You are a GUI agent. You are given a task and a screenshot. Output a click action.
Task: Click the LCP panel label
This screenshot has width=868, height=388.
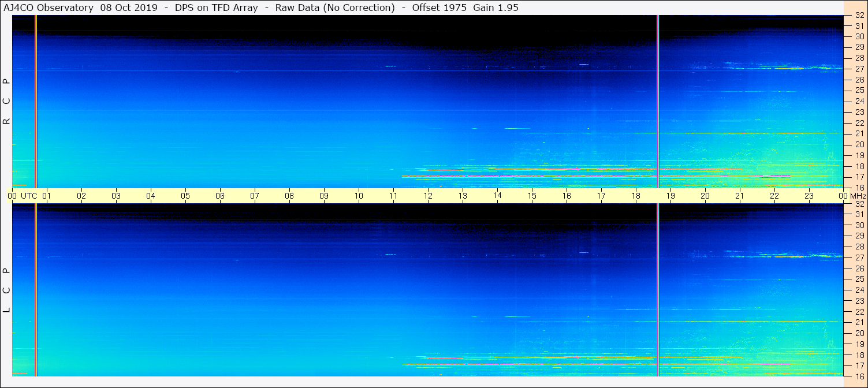click(x=6, y=290)
